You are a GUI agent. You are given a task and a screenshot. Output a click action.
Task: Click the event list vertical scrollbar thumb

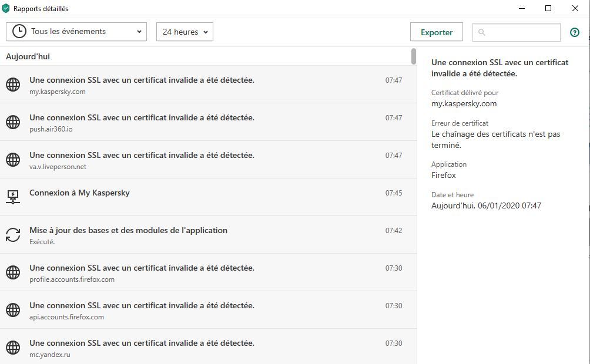pos(414,56)
